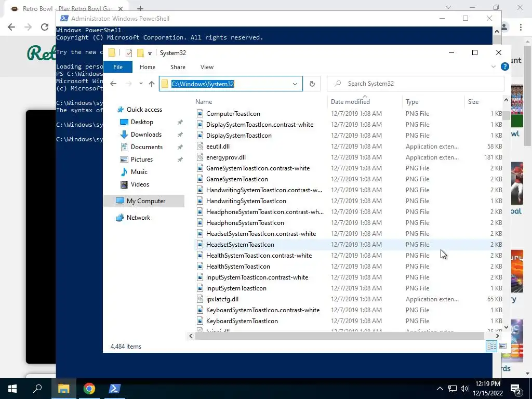Select Network in navigation pane
Viewport: 532px width, 399px height.
(138, 218)
